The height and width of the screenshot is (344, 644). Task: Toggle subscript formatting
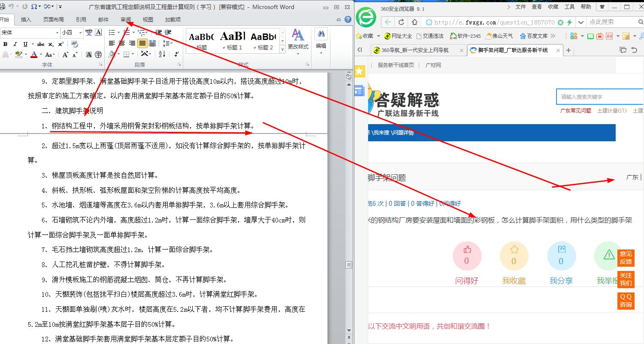(51, 44)
